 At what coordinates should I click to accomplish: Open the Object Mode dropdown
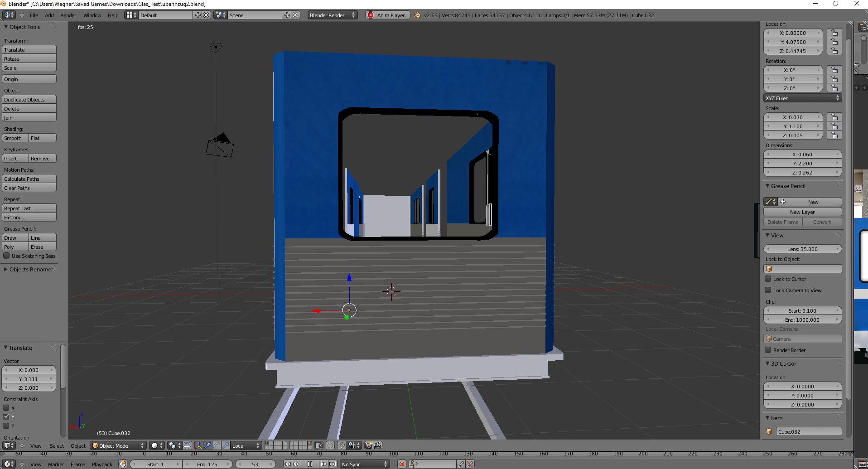pos(118,445)
